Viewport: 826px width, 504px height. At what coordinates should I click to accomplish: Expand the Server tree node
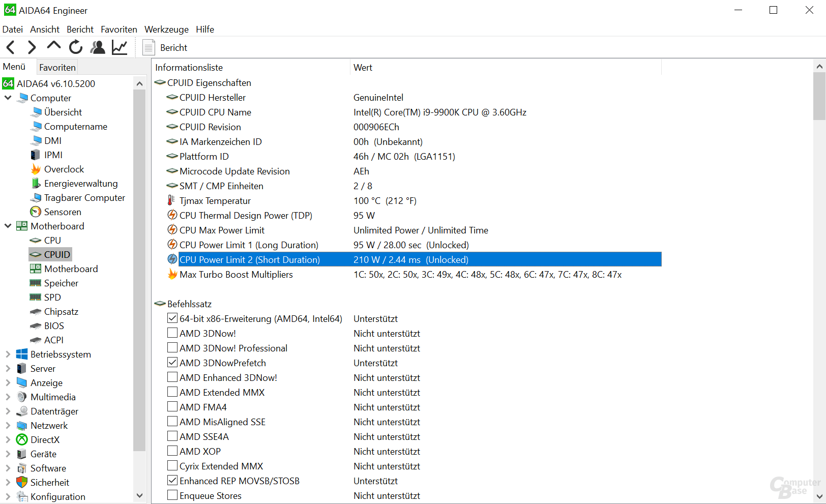click(x=8, y=368)
